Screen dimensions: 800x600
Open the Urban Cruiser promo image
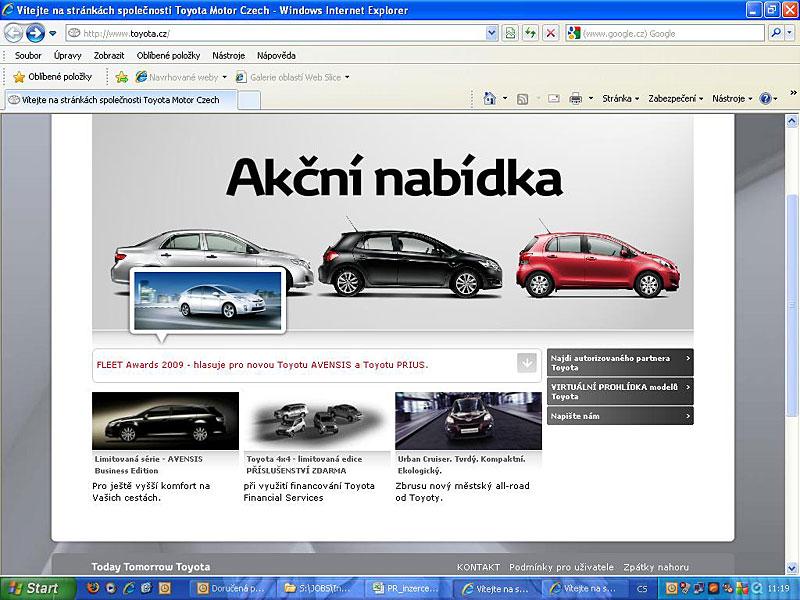(468, 421)
